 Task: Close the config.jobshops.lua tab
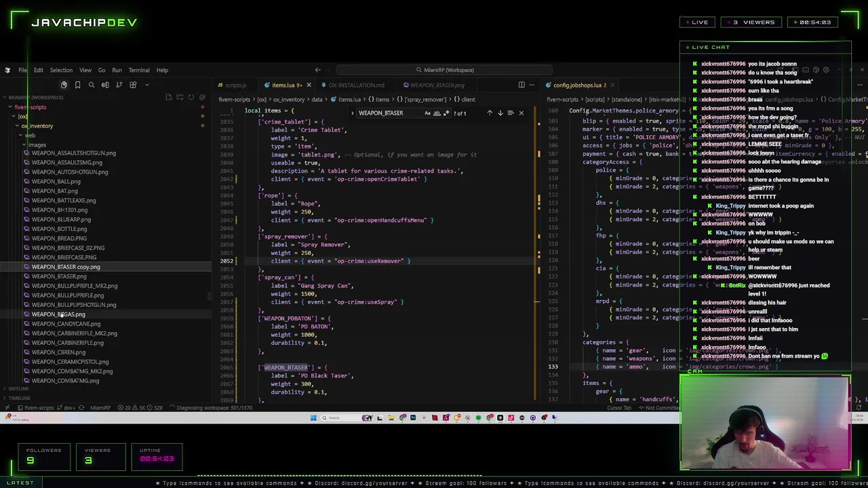pos(612,85)
